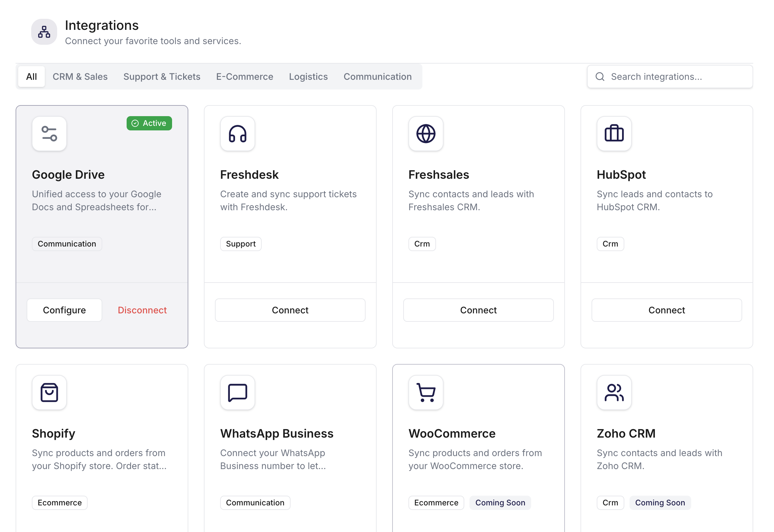Connect the Freshsales integration
774x532 pixels.
pyautogui.click(x=478, y=310)
